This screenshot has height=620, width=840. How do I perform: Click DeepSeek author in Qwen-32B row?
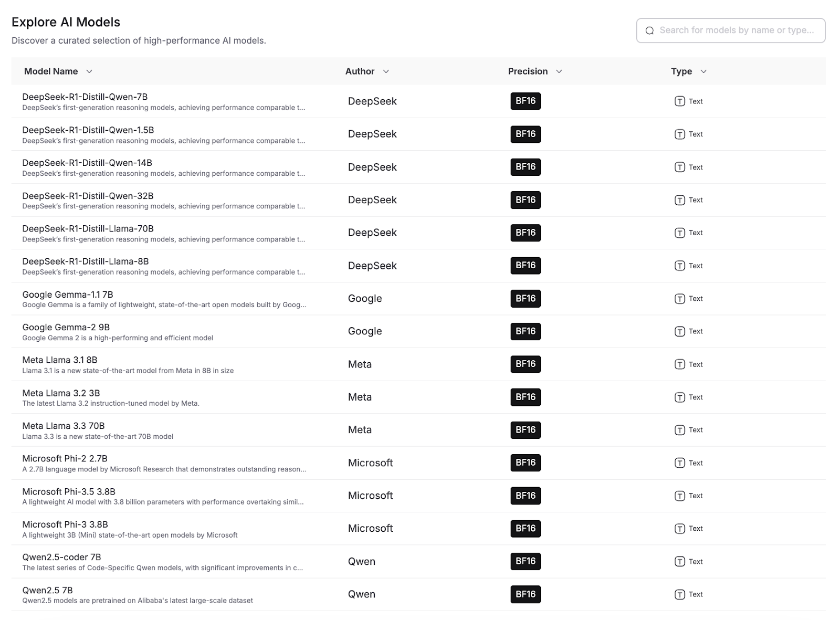[372, 200]
